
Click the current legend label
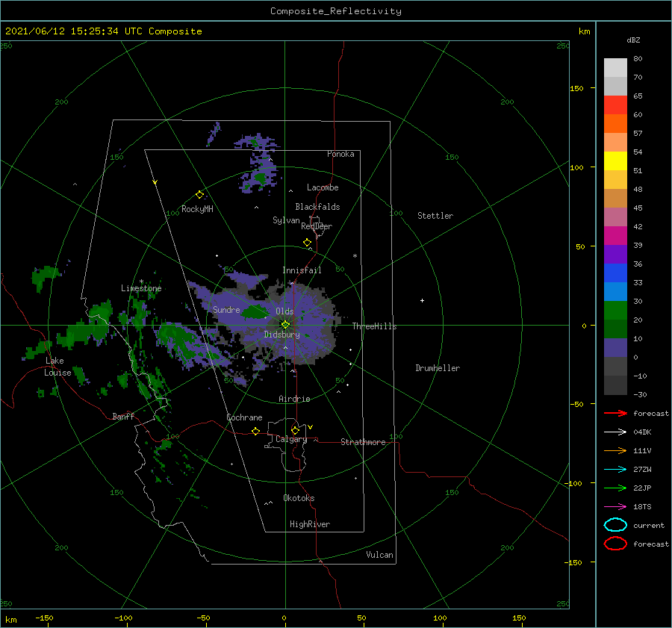649,525
